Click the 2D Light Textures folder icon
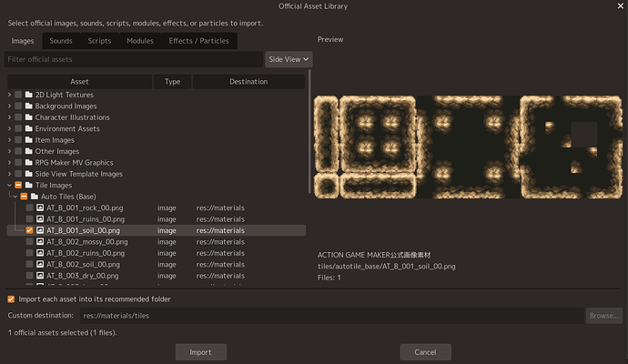 pos(28,95)
